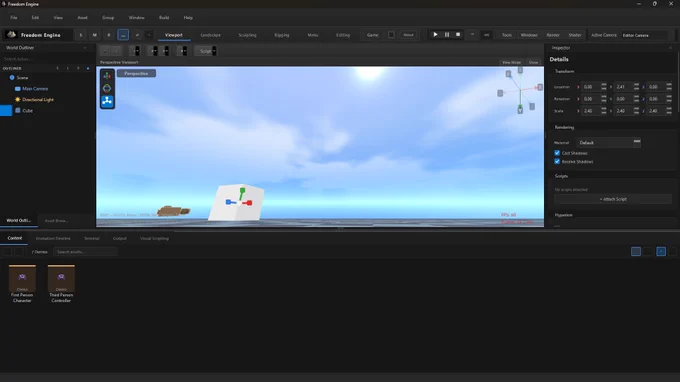
Task: Switch to the Sculpting tab
Action: point(247,35)
